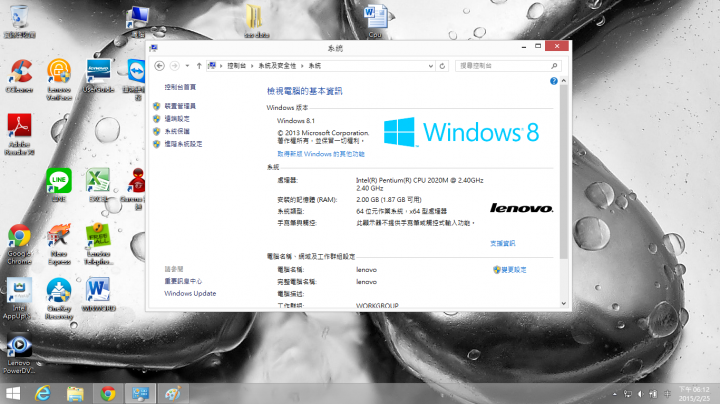This screenshot has height=404, width=720.
Task: Open the Cpu Word document on desktop
Action: coord(375,21)
